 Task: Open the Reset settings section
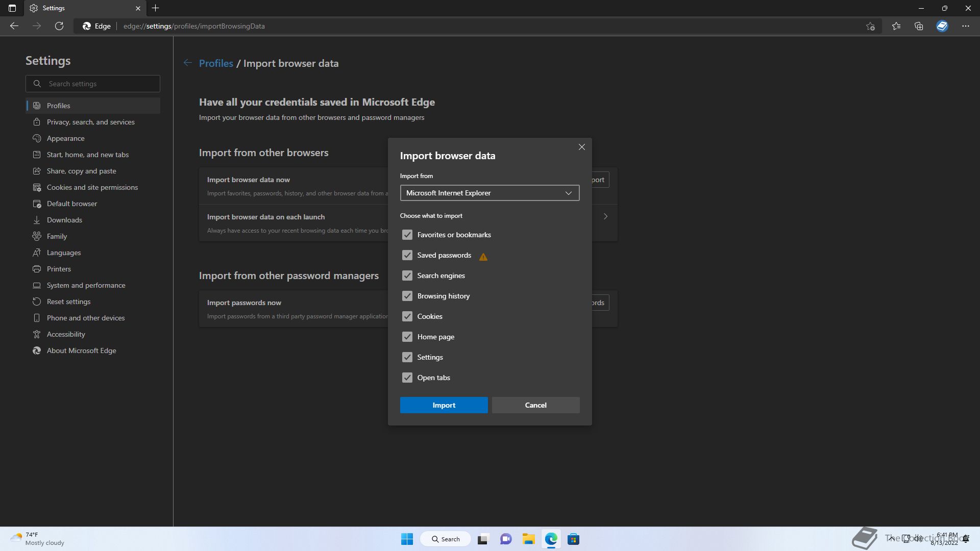[93, 302]
